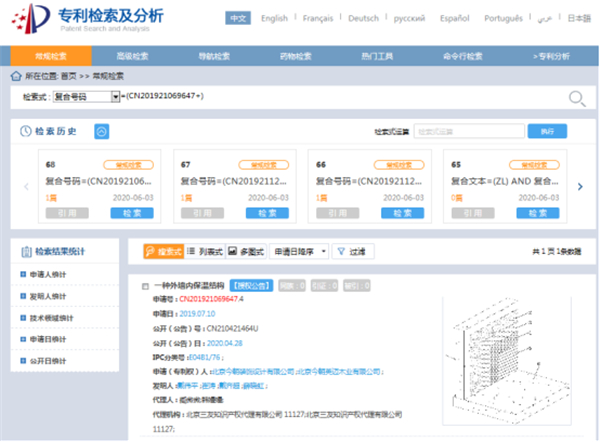Open the 药物检索 tab
The image size is (600, 442).
click(295, 56)
